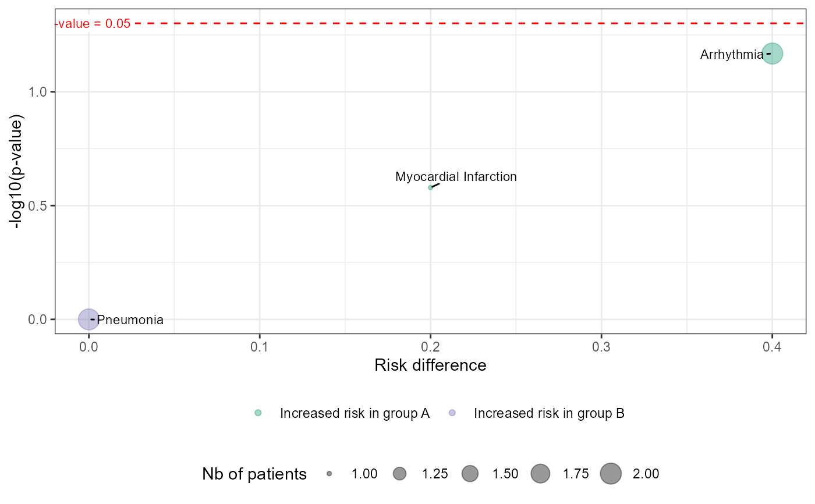Click the 0.3 x-axis tick label
815x504 pixels.
click(601, 347)
